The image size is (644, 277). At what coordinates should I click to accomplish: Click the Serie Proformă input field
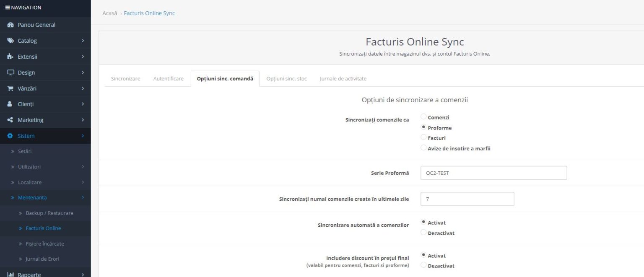pos(493,173)
